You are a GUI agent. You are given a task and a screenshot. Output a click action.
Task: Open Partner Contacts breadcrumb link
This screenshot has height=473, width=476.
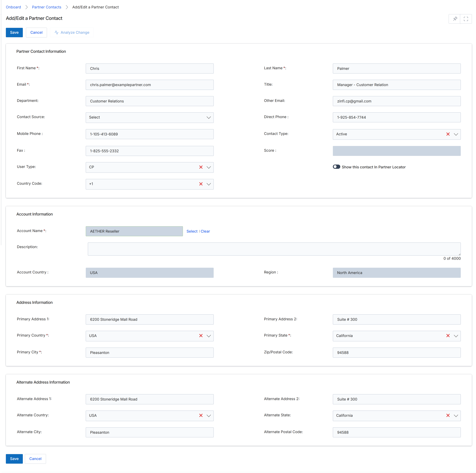pyautogui.click(x=47, y=7)
